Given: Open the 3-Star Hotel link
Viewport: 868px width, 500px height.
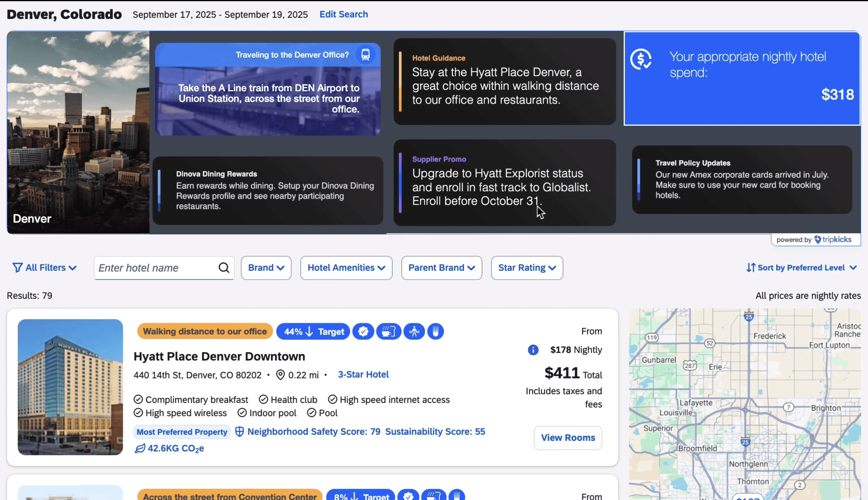Looking at the screenshot, I should [363, 374].
